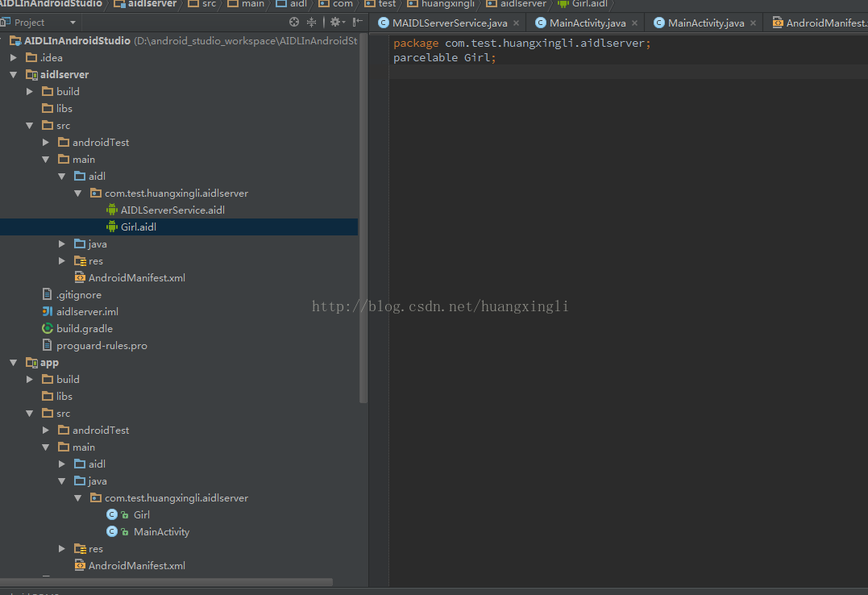Viewport: 868px width, 595px height.
Task: Select the .gitignore file
Action: [79, 295]
